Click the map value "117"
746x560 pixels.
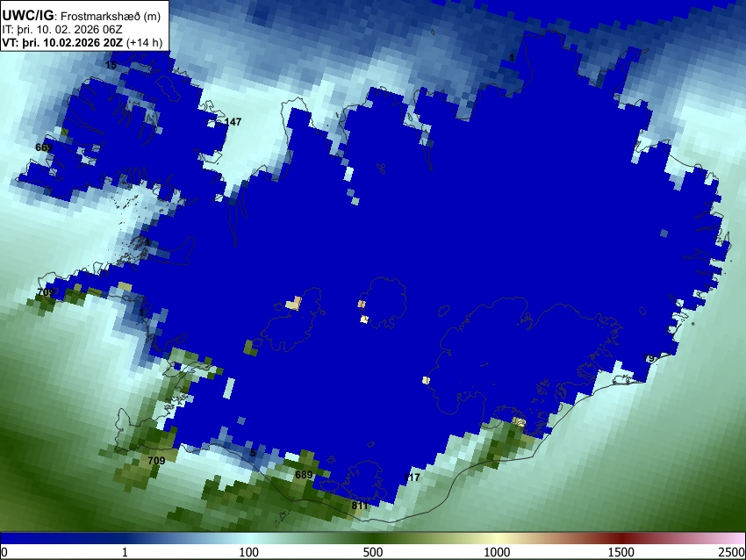[412, 477]
